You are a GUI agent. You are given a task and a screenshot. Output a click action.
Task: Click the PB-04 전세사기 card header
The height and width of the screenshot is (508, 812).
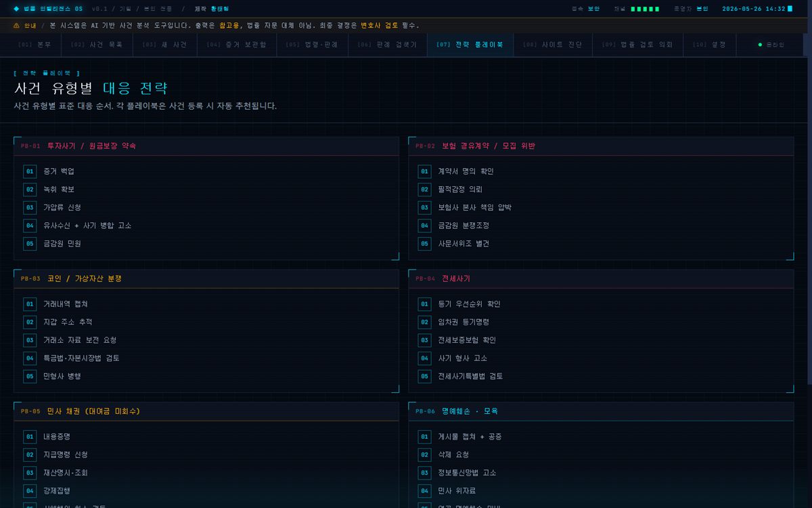(601, 279)
